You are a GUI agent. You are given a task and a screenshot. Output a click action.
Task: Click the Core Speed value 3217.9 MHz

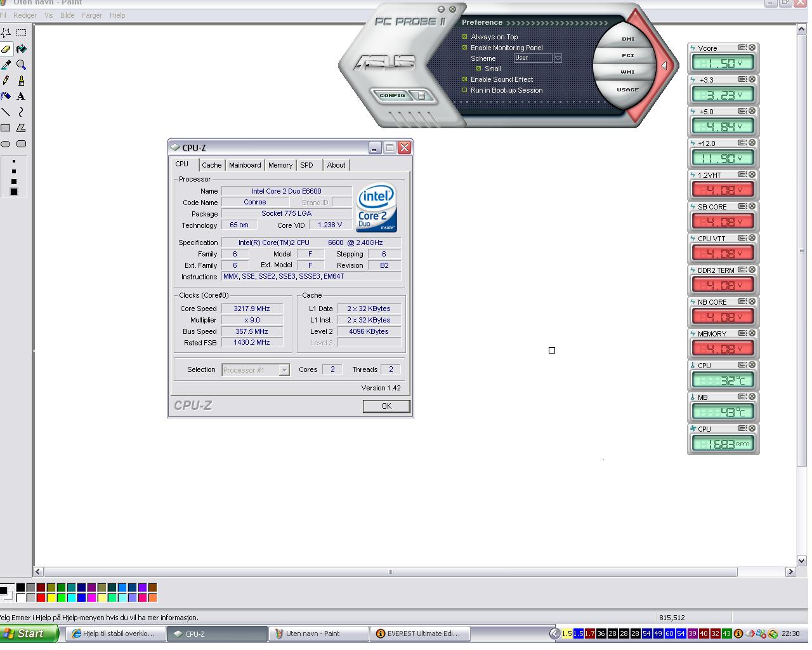[x=252, y=308]
